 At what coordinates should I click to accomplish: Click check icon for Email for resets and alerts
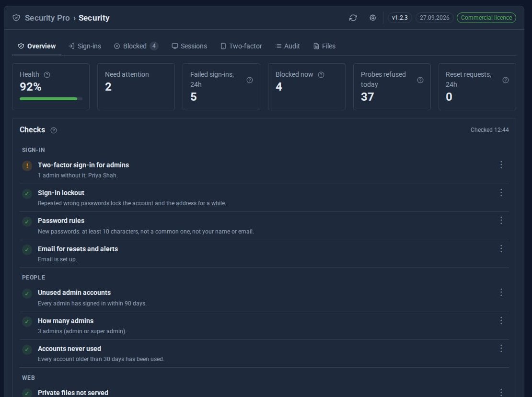click(27, 249)
